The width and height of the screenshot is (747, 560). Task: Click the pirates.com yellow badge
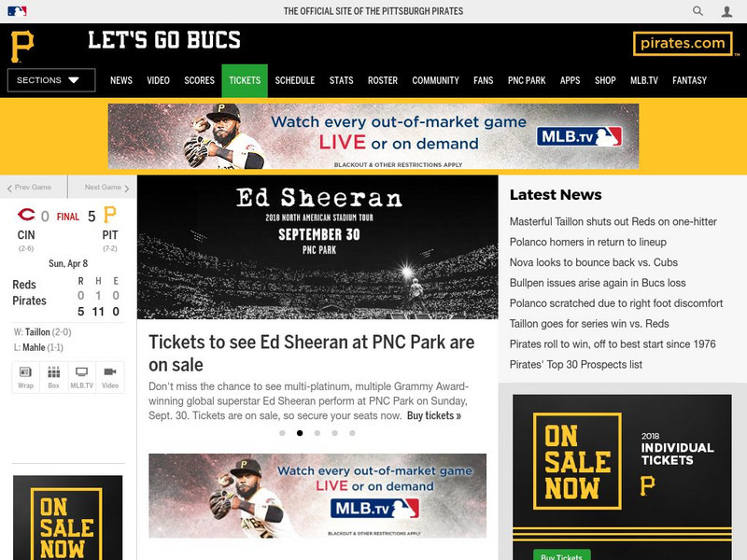tap(683, 44)
